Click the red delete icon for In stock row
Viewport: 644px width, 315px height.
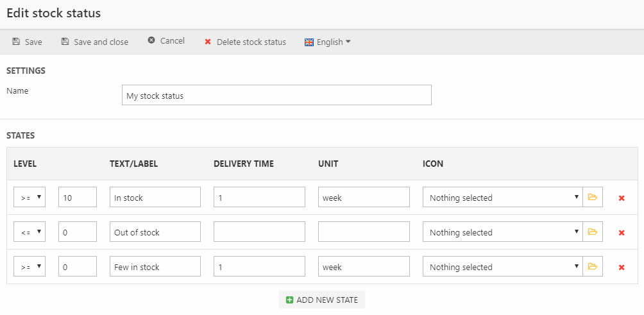pyautogui.click(x=621, y=198)
